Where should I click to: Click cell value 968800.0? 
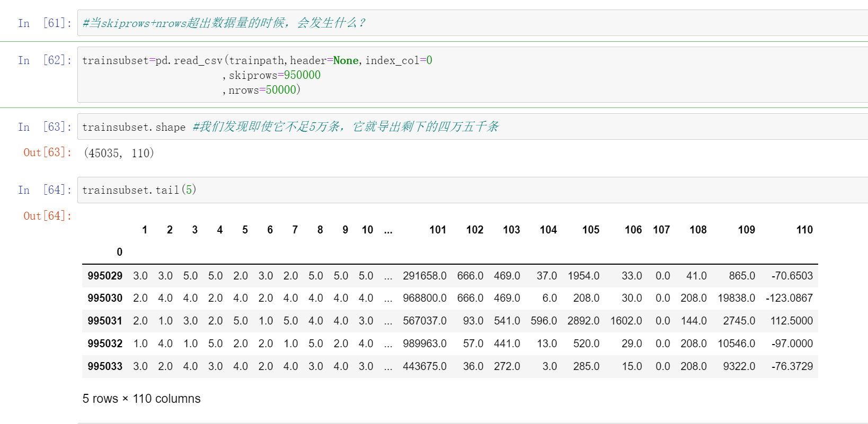424,298
